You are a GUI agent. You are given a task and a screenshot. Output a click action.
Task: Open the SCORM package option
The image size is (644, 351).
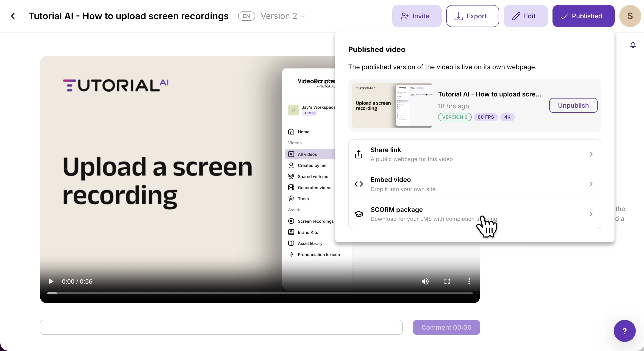(x=474, y=214)
